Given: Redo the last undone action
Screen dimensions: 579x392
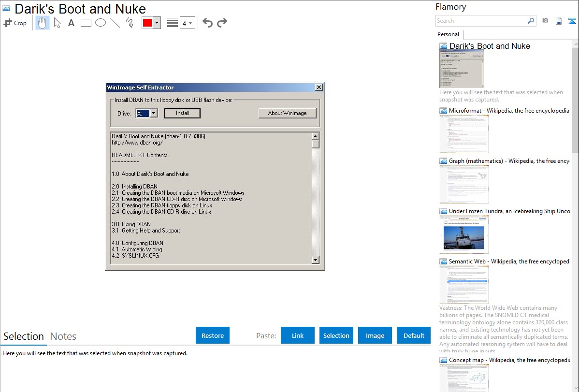Looking at the screenshot, I should (x=222, y=23).
